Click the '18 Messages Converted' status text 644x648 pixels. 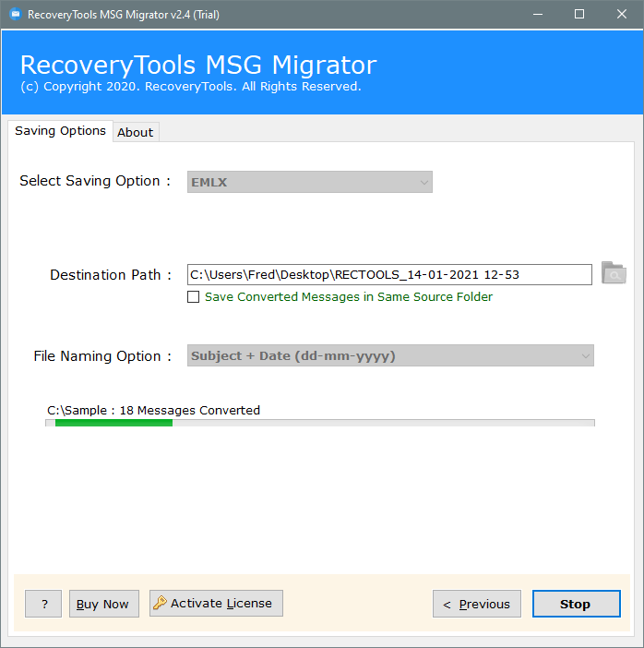190,411
